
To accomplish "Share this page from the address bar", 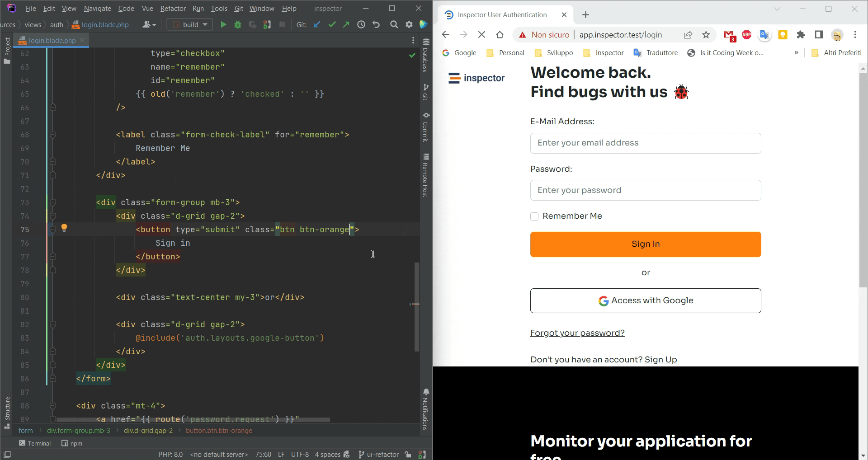I will [x=688, y=35].
